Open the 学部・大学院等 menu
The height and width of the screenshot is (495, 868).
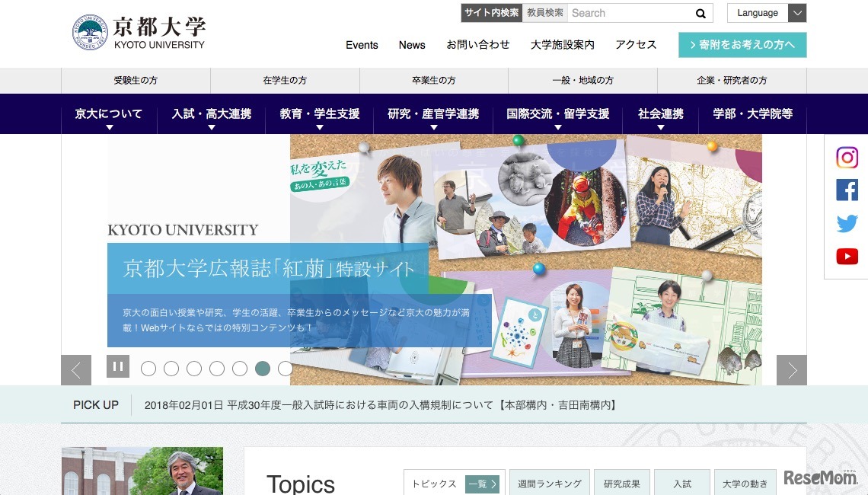click(x=753, y=114)
